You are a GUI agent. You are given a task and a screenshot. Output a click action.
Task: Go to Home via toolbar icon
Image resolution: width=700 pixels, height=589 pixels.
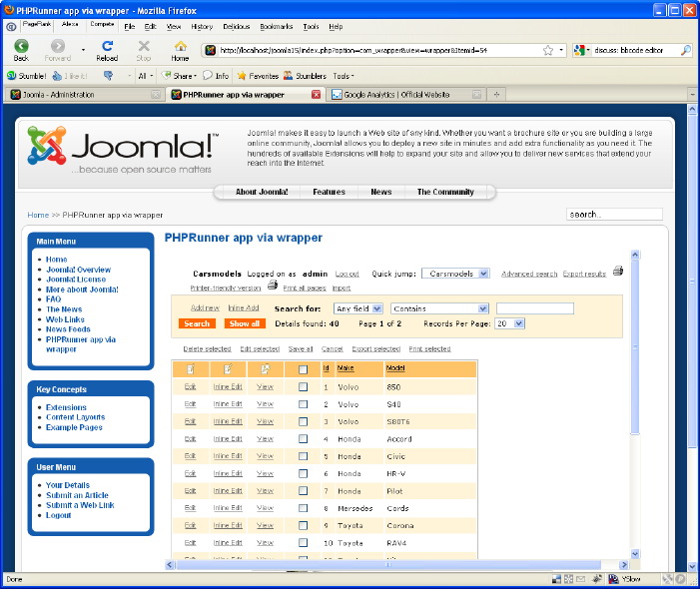tap(180, 49)
